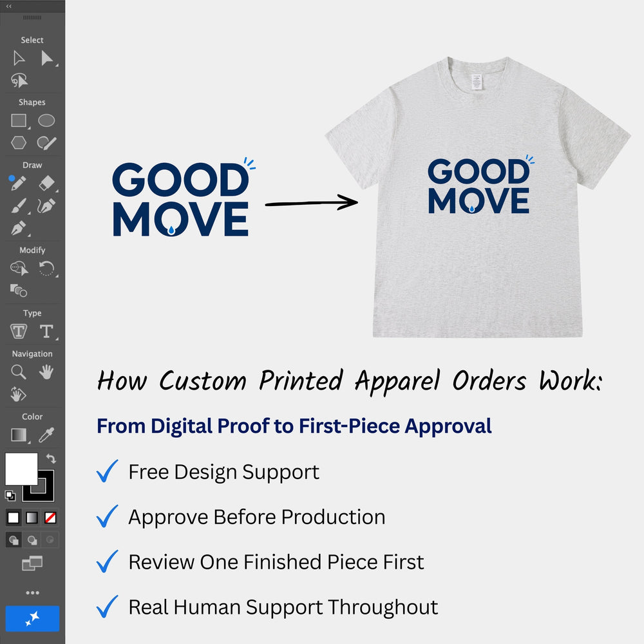644x644 pixels.
Task: Select the Eraser tool
Action: (46, 183)
